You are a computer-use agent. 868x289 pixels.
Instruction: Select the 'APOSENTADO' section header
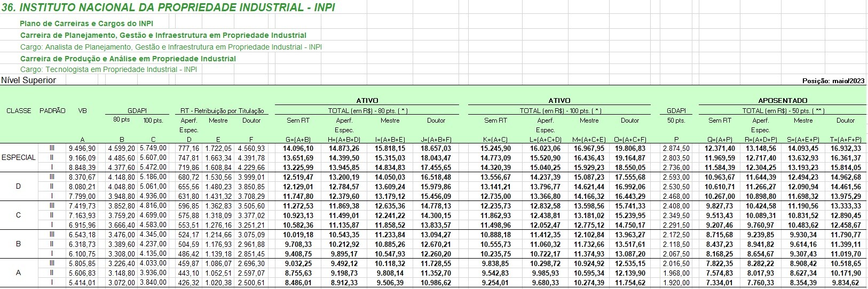coord(783,100)
